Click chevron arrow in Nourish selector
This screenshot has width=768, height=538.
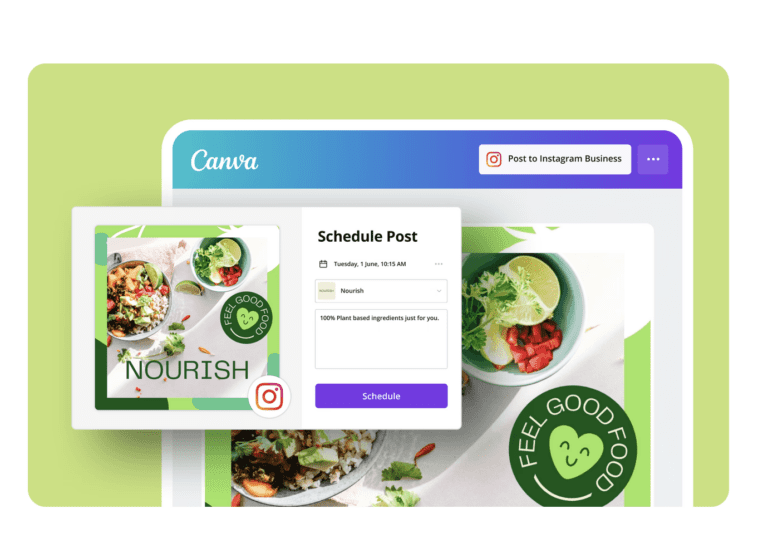point(439,291)
